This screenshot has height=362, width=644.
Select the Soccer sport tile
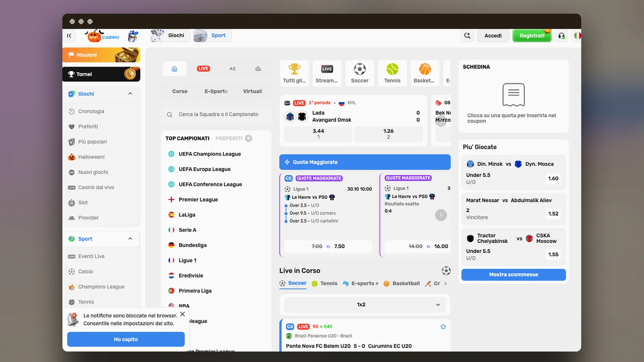359,73
